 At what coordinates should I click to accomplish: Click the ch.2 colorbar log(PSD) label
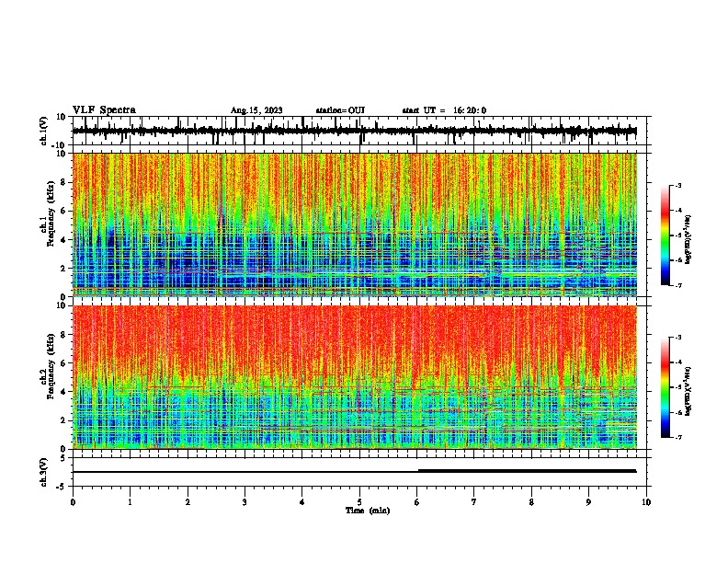coord(688,391)
